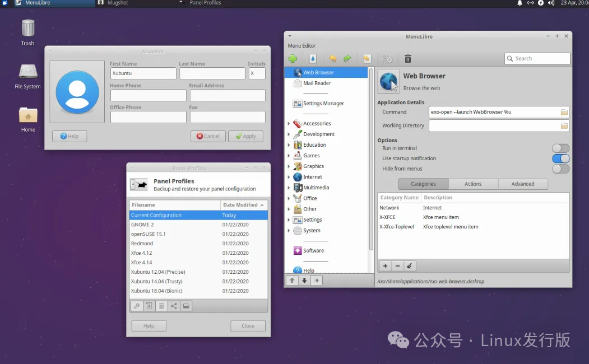The image size is (589, 364).
Task: Open the Advanced tab
Action: coord(522,184)
